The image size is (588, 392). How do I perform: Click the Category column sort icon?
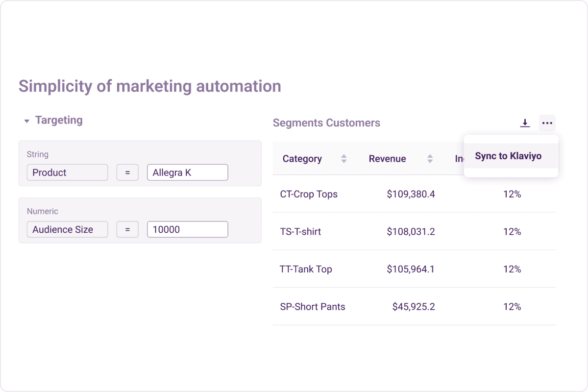click(x=343, y=158)
